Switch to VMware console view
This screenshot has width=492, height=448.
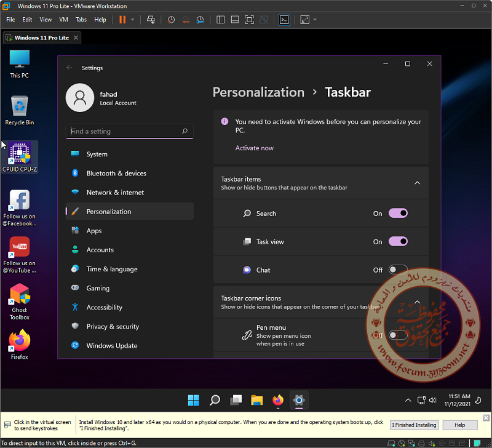(x=284, y=20)
